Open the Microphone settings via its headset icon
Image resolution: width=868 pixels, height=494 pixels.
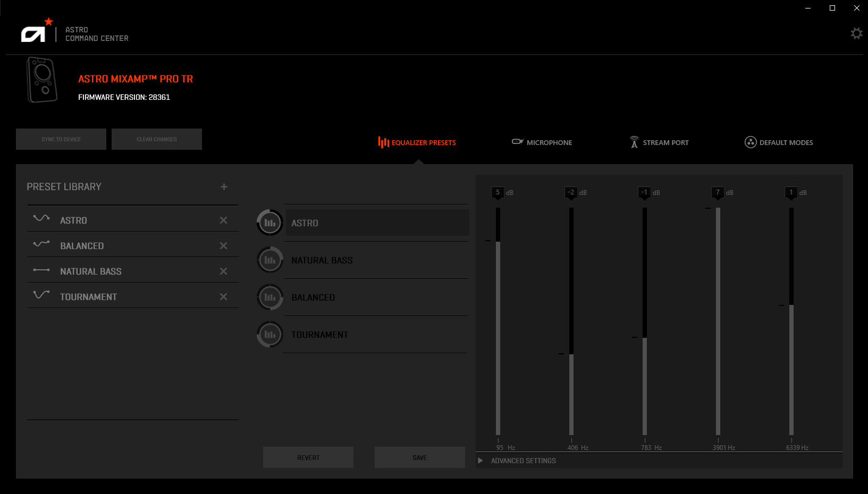[x=518, y=142]
